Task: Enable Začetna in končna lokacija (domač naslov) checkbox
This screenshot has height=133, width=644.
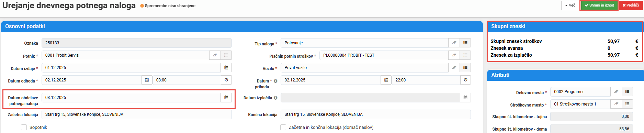Action: (x=283, y=127)
